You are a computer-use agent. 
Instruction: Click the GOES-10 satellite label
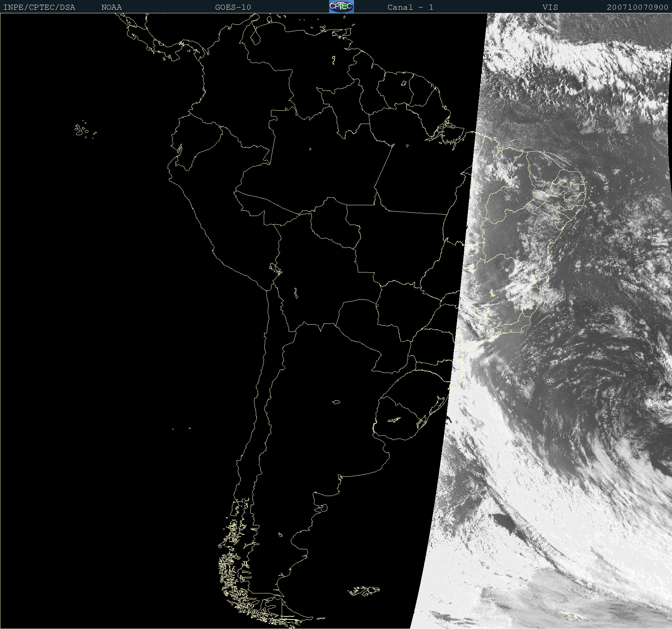click(x=233, y=7)
